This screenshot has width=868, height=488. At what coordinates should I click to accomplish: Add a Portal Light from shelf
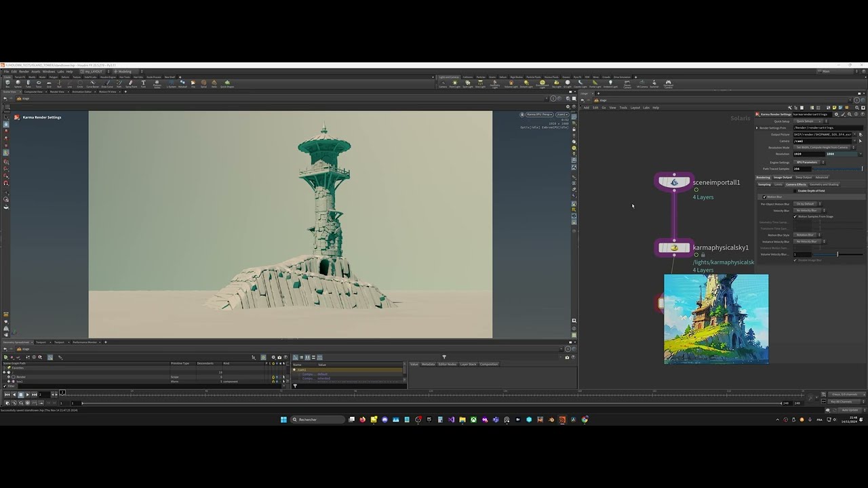[595, 83]
